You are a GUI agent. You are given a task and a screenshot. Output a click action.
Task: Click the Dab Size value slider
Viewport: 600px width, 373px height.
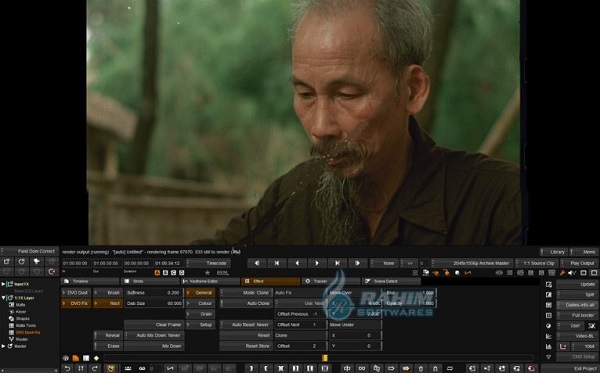tap(154, 303)
